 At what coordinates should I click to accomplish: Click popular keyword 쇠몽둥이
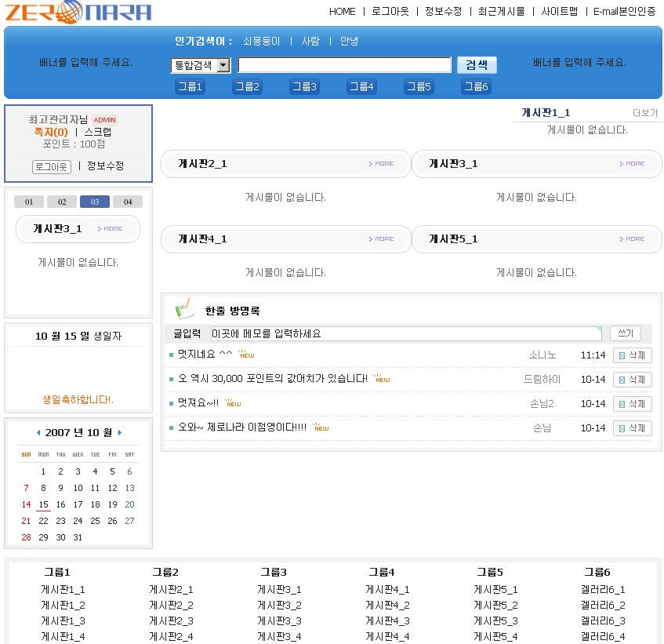click(261, 41)
